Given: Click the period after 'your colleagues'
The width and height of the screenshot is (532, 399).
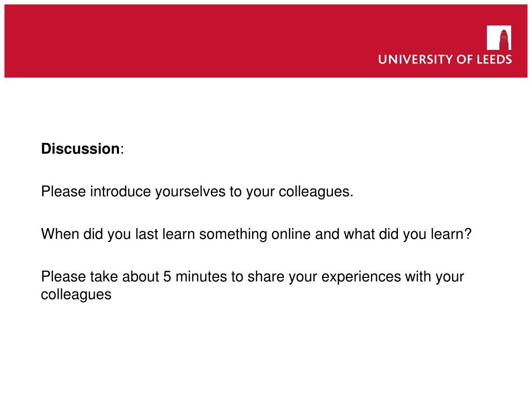Looking at the screenshot, I should click(352, 196).
